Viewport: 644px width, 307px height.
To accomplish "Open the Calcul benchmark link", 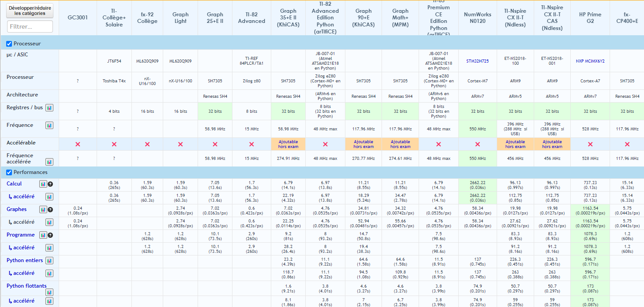I will pos(14,184).
